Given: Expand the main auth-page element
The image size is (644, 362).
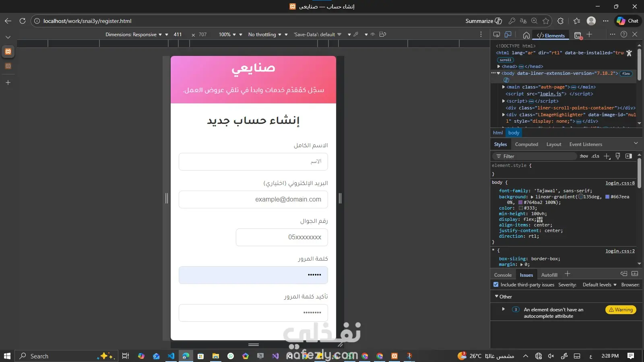Looking at the screenshot, I should (x=504, y=87).
